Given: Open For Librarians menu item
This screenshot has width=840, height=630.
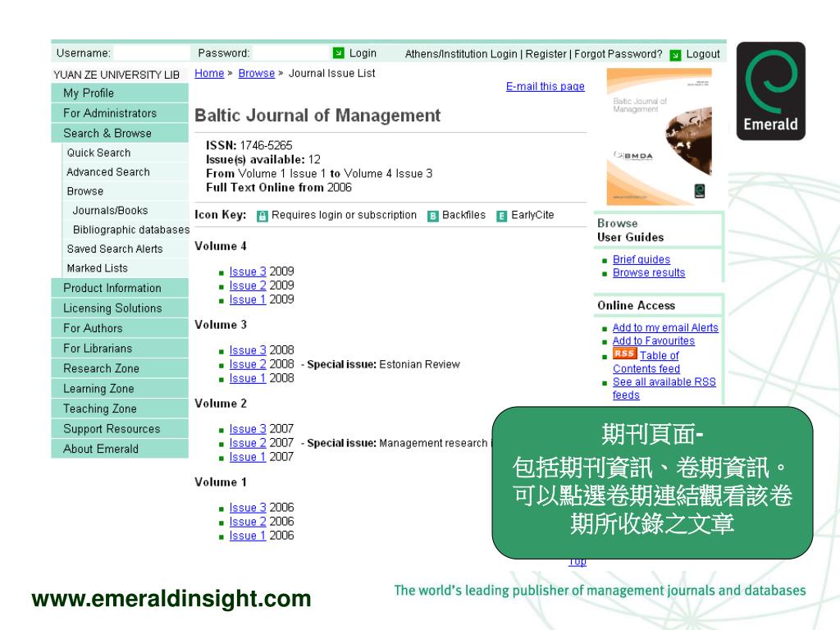Looking at the screenshot, I should click(x=120, y=348).
